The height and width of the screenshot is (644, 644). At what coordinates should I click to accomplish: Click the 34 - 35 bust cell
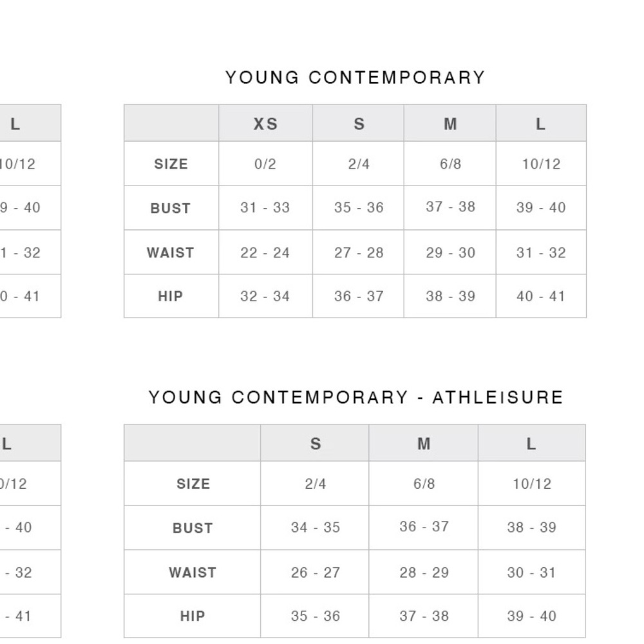point(315,527)
